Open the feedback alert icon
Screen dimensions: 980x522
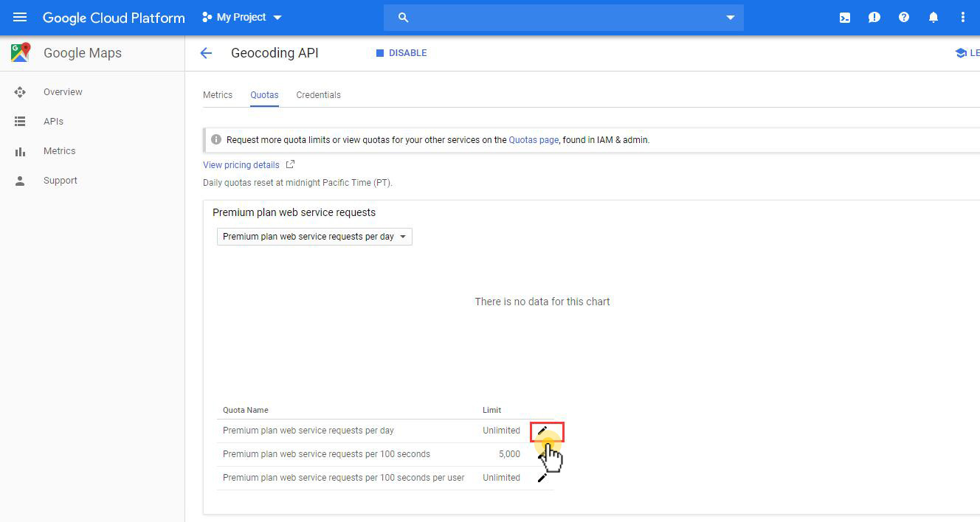[874, 18]
